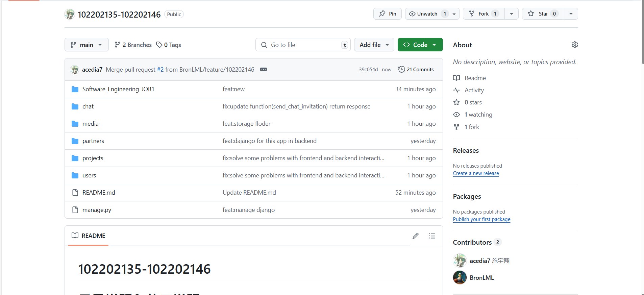Open the main branch selector dropdown
Screen dimensions: 644x295
click(x=86, y=45)
